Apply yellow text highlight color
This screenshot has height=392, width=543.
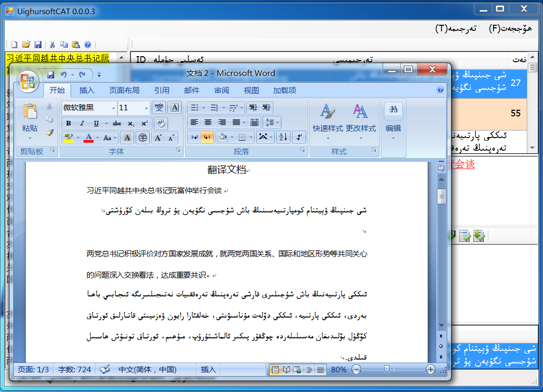(x=68, y=138)
